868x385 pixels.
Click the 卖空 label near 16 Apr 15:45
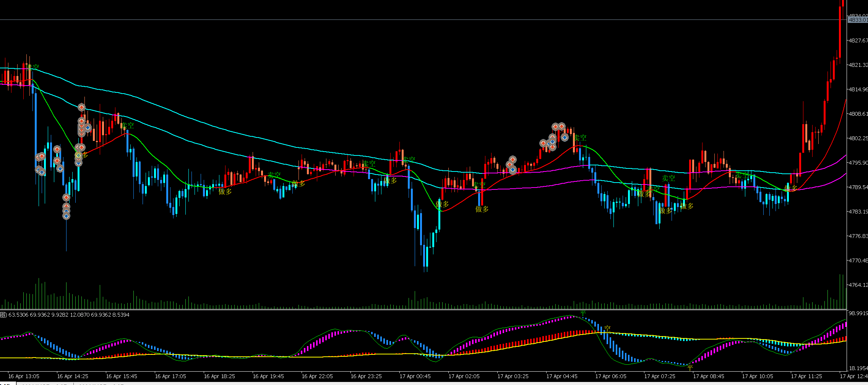coord(128,125)
